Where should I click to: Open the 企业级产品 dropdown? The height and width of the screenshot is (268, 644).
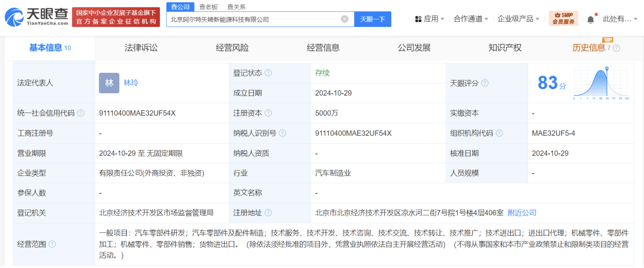(x=518, y=19)
